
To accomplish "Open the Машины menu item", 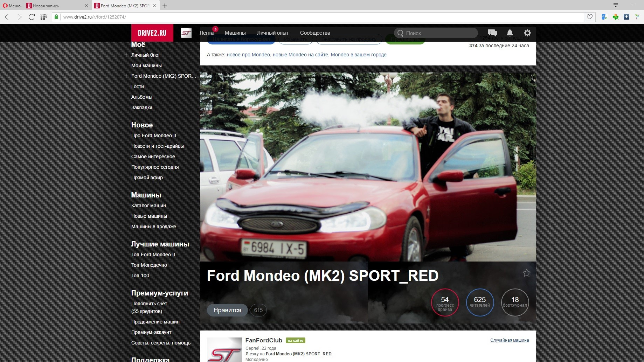I will pos(235,33).
